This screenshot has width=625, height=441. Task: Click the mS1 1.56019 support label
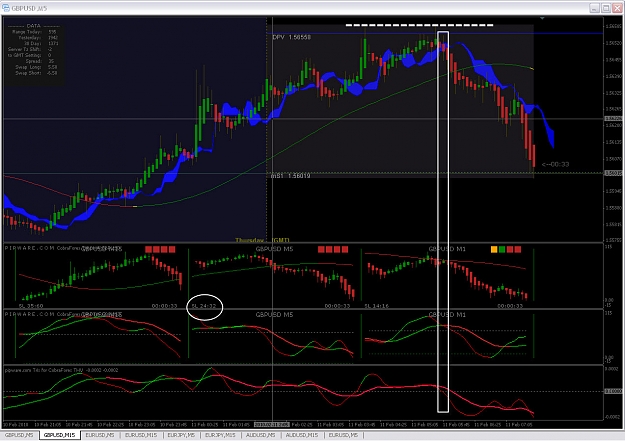[x=290, y=176]
